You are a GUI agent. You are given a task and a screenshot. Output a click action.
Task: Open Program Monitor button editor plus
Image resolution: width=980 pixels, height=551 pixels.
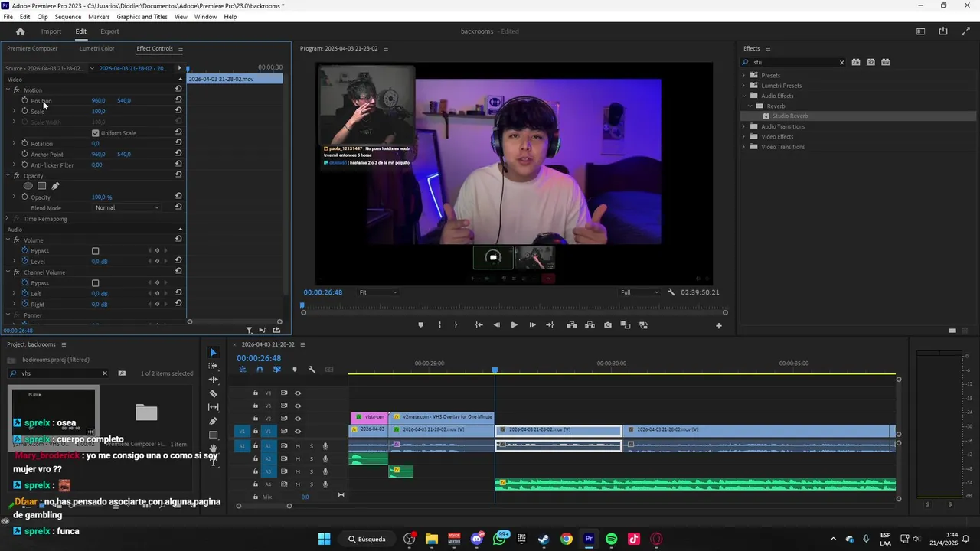(x=718, y=325)
